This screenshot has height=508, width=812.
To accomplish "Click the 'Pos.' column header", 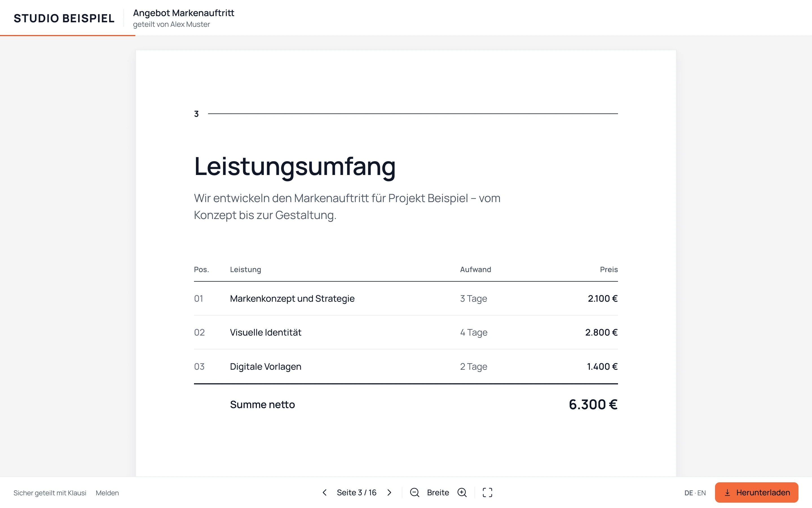I will click(201, 270).
